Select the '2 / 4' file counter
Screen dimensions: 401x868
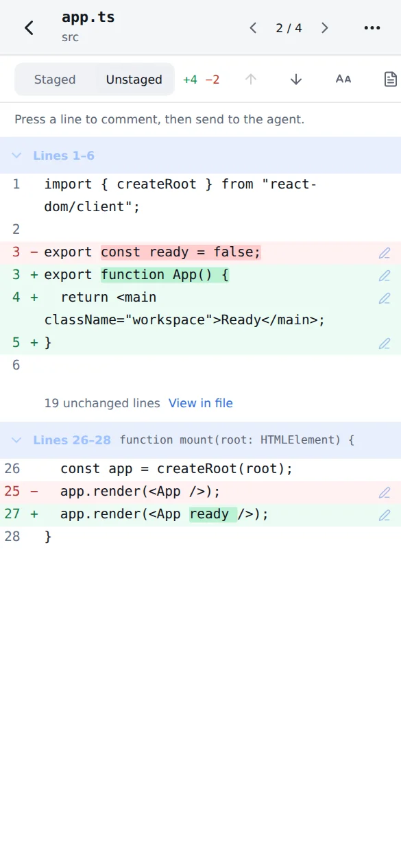tap(289, 28)
